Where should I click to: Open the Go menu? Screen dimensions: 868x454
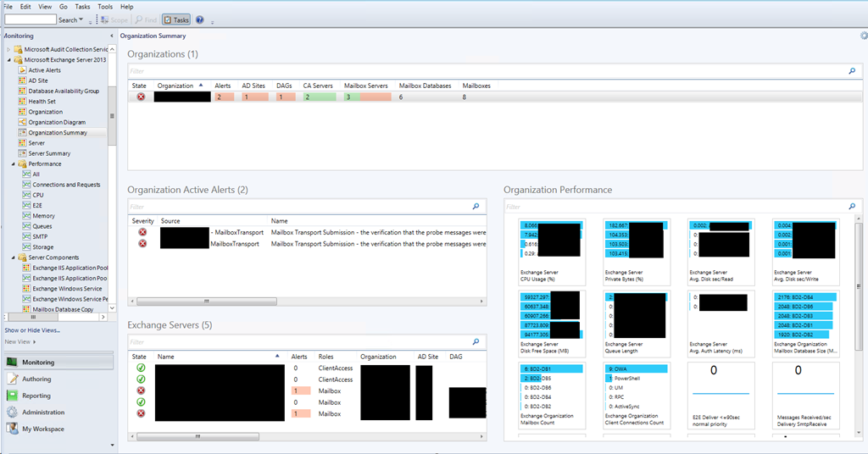pos(64,6)
